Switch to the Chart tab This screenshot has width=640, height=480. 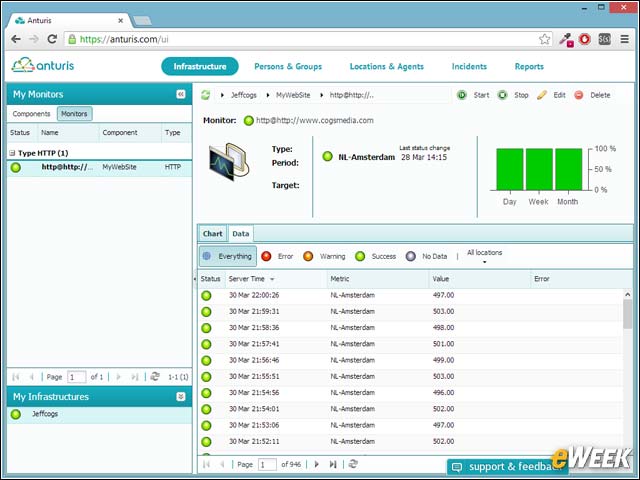click(213, 233)
